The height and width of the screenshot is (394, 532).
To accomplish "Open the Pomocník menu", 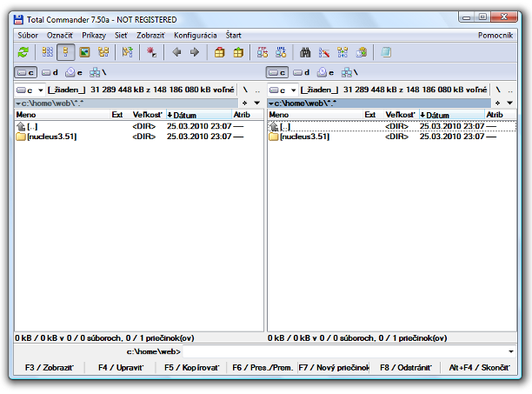I will pos(495,36).
